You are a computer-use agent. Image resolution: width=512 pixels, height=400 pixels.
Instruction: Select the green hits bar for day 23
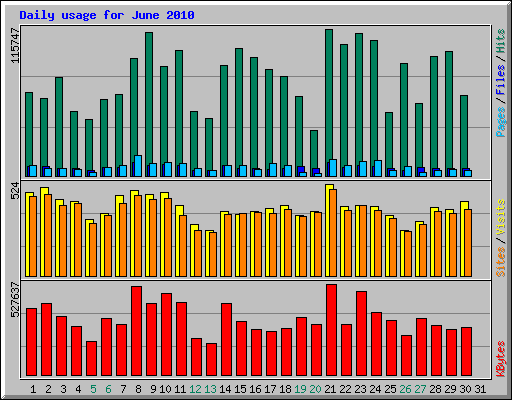point(359,105)
